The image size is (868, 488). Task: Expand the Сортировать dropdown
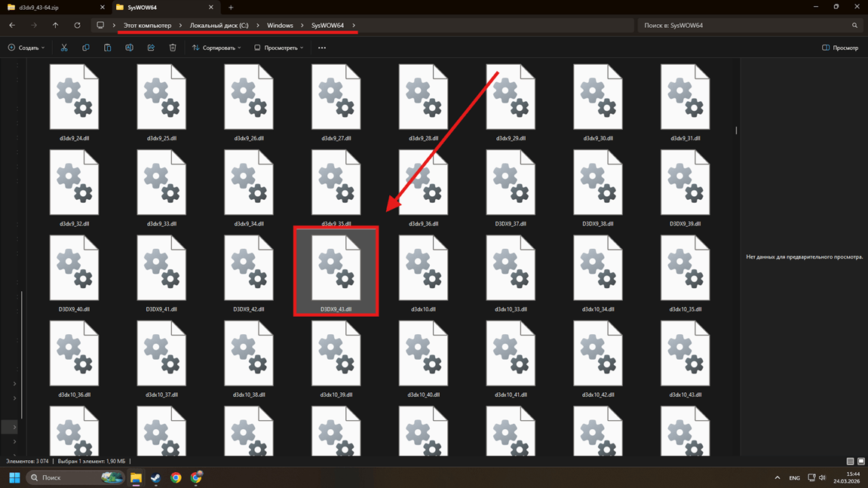point(216,48)
